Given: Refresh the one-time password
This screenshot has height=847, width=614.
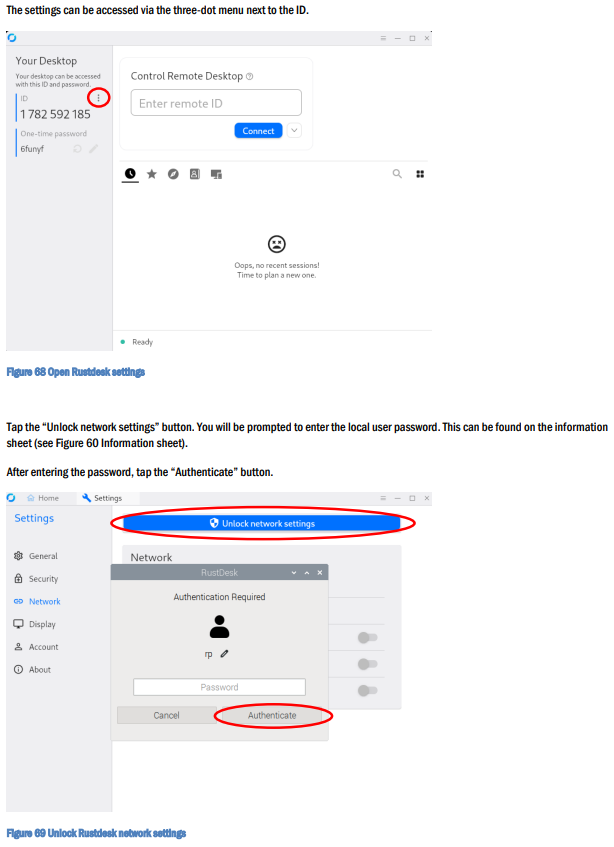Looking at the screenshot, I should [x=77, y=149].
